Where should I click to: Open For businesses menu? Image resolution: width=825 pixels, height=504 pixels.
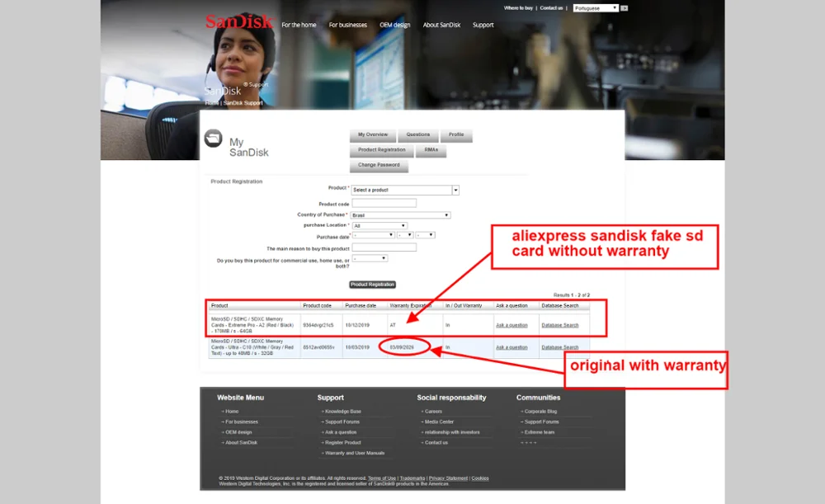348,25
